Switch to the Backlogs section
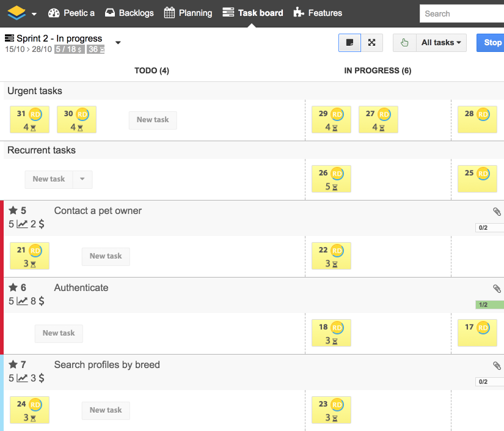Image resolution: width=504 pixels, height=431 pixels. click(129, 12)
